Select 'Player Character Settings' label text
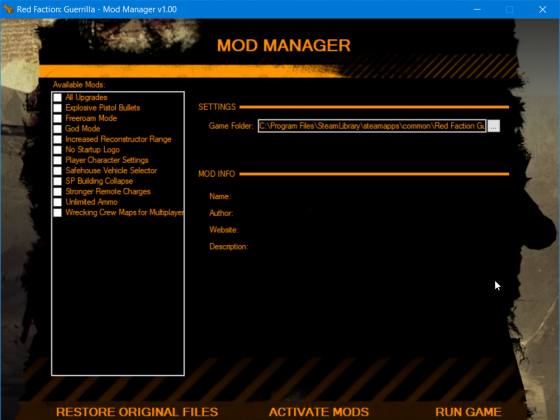The width and height of the screenshot is (560, 420). (106, 160)
